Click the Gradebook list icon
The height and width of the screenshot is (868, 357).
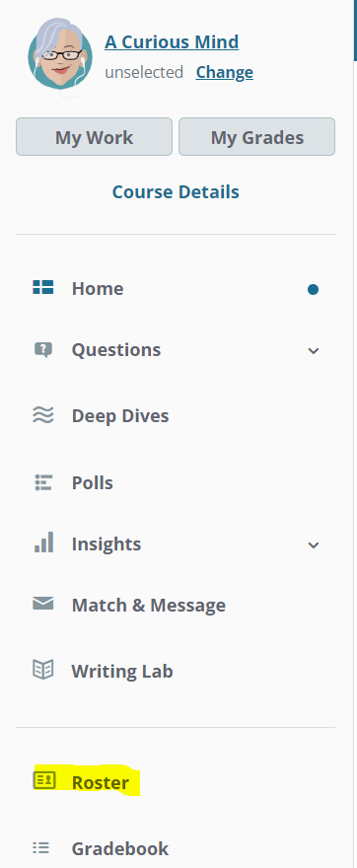pos(41,847)
